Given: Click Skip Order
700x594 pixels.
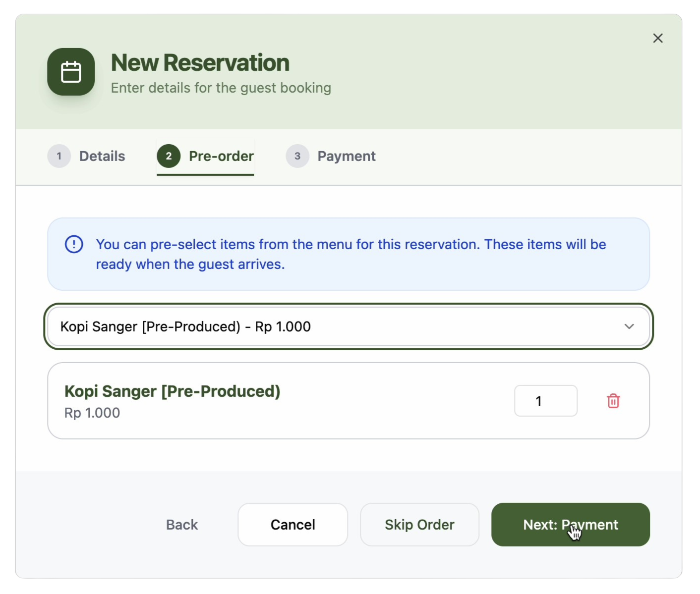Looking at the screenshot, I should coord(419,525).
